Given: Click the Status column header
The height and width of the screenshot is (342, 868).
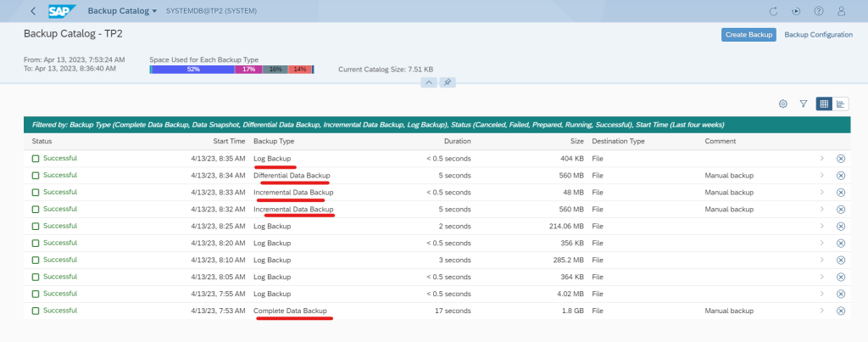Looking at the screenshot, I should coord(42,142).
